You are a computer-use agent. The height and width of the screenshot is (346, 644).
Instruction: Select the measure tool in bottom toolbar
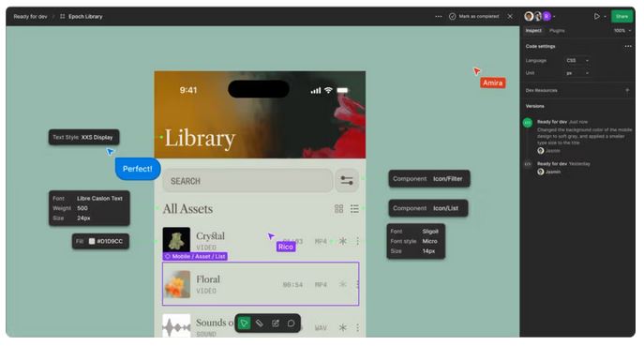[x=260, y=323]
